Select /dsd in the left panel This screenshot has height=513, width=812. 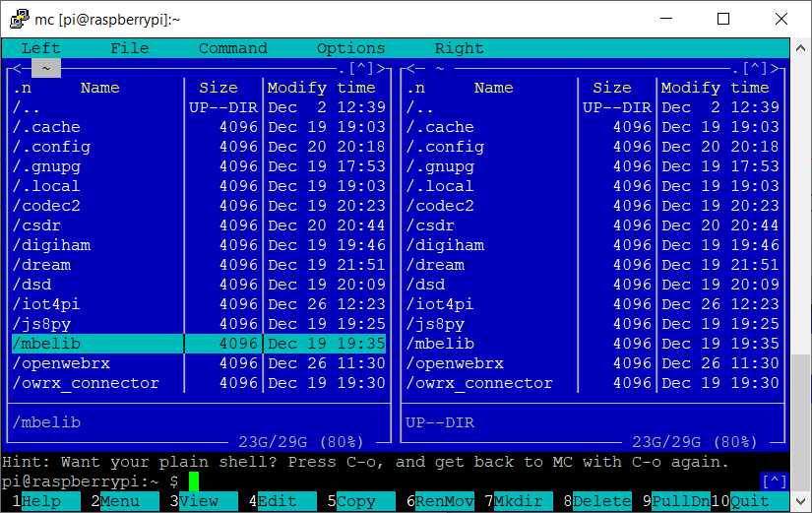pyautogui.click(x=199, y=285)
